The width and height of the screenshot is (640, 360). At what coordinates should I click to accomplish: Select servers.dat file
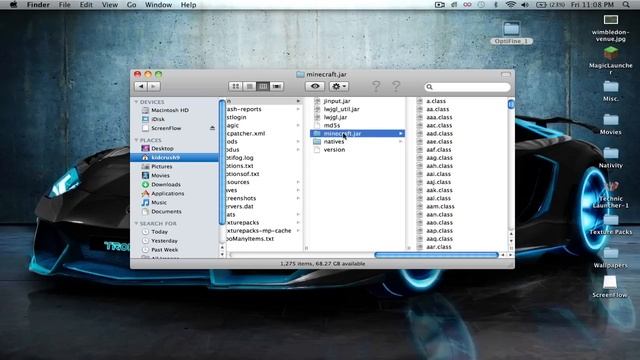(240, 207)
